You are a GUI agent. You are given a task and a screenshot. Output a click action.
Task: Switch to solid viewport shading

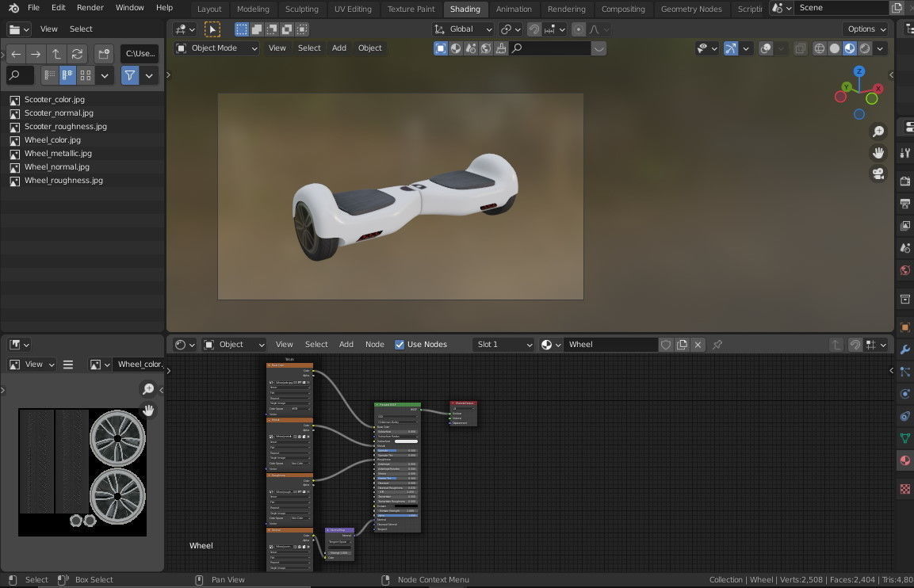point(834,48)
